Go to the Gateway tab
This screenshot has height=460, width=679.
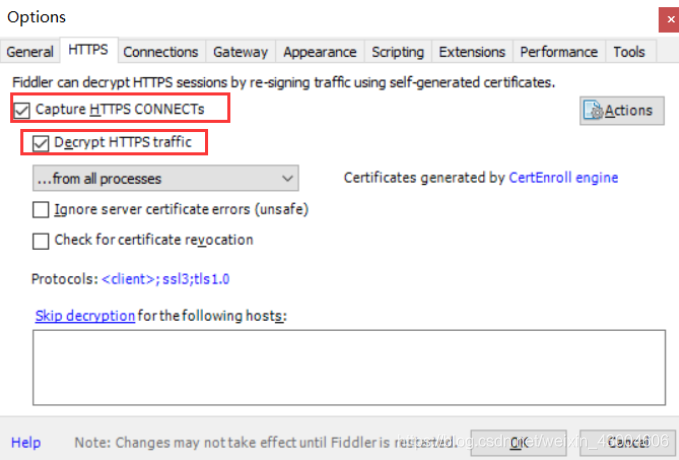(x=240, y=52)
